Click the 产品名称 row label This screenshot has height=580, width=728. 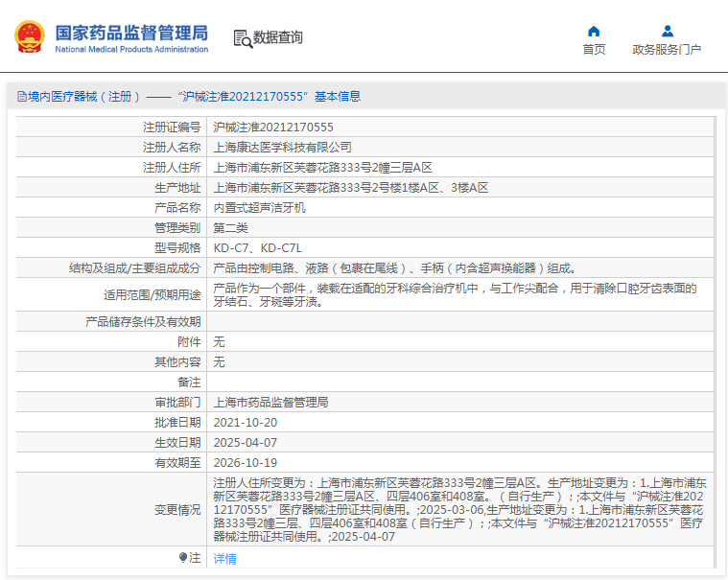point(177,208)
